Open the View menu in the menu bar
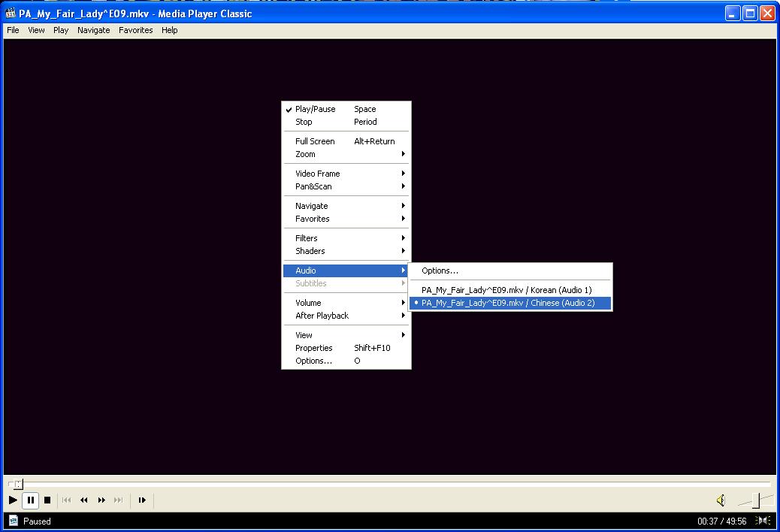 (36, 30)
